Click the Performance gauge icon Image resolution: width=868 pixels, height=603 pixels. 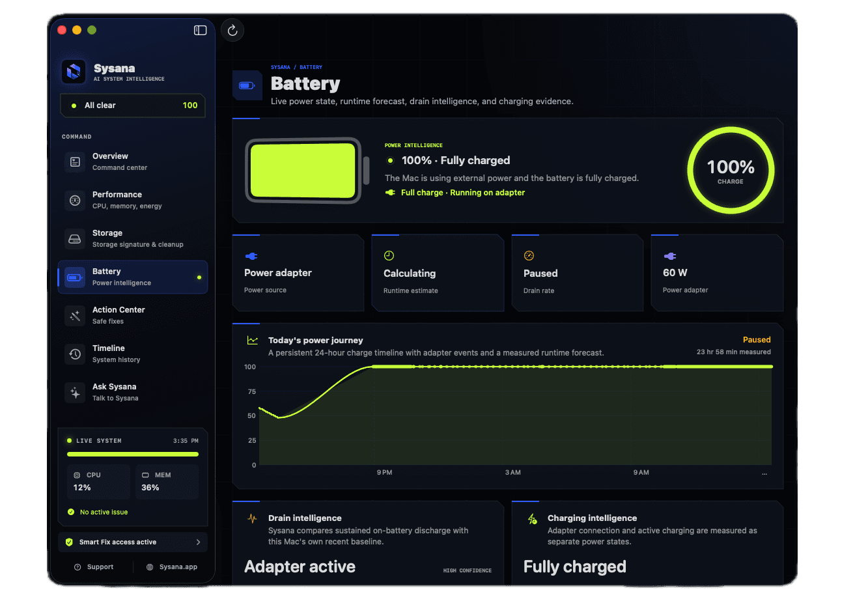point(75,200)
